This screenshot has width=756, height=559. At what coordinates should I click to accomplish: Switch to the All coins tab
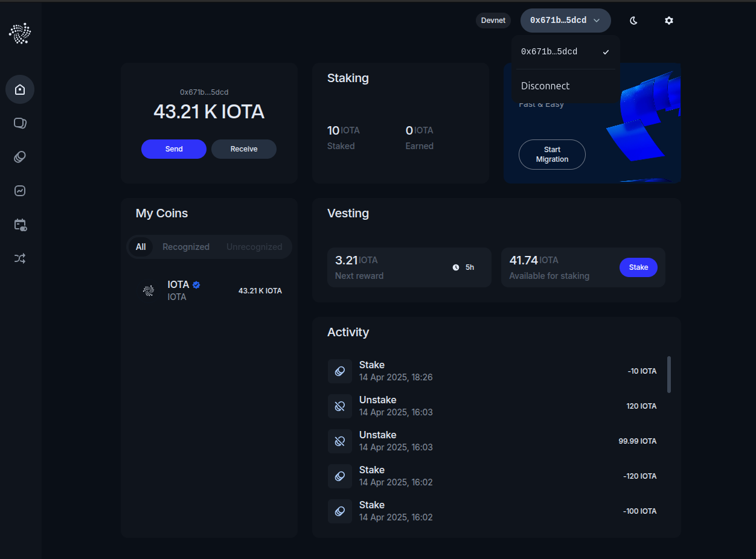pos(141,247)
